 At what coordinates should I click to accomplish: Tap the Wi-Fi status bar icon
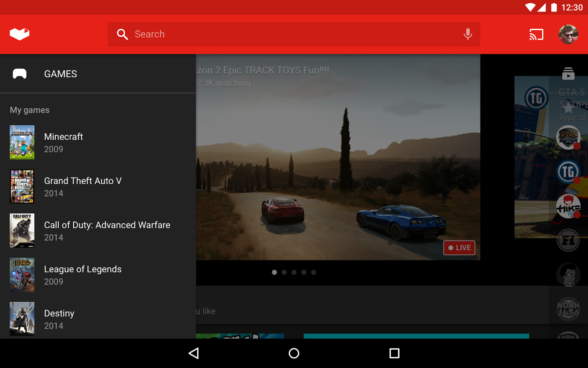tap(530, 7)
